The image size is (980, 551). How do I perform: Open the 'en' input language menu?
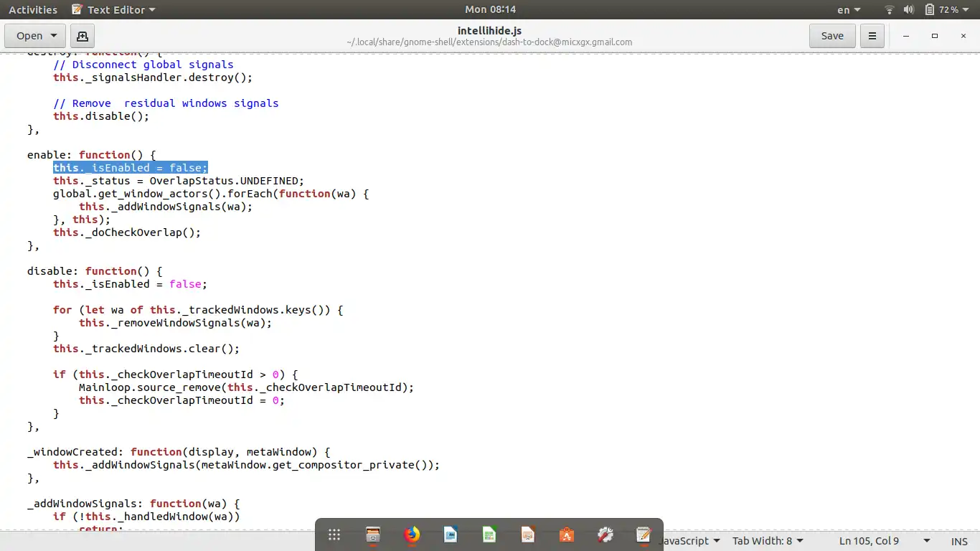click(849, 10)
